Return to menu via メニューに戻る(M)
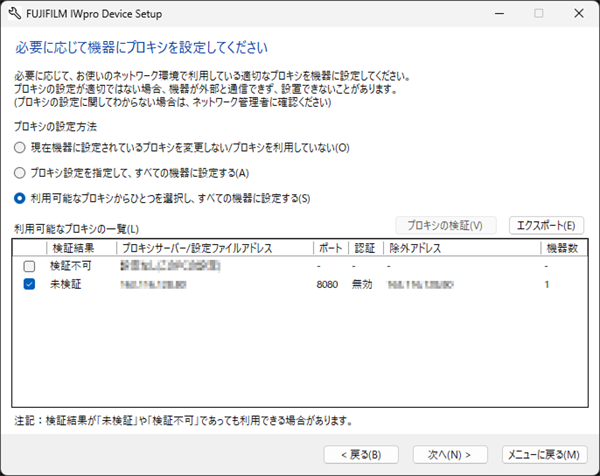 pyautogui.click(x=544, y=455)
